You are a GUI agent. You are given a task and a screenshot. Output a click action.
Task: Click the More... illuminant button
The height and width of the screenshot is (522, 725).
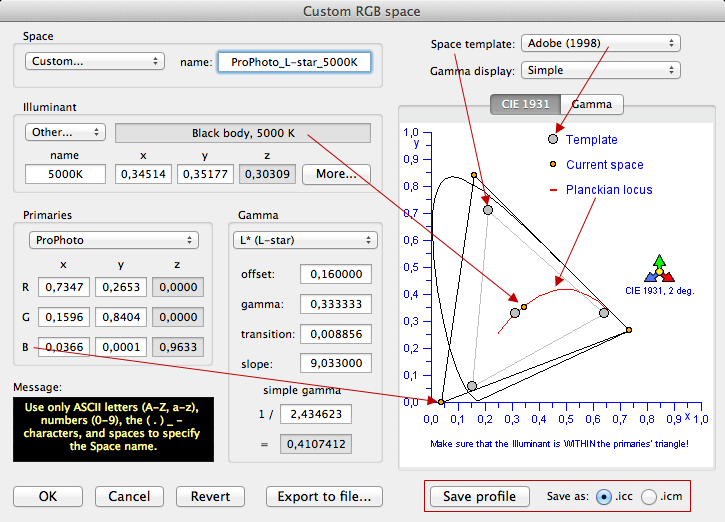[x=336, y=174]
